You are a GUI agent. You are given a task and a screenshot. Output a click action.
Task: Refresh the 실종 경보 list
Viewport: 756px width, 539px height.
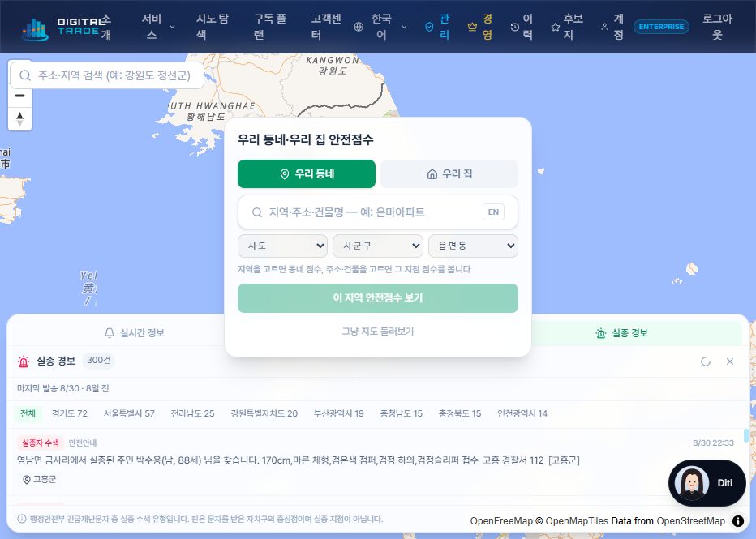(x=706, y=361)
